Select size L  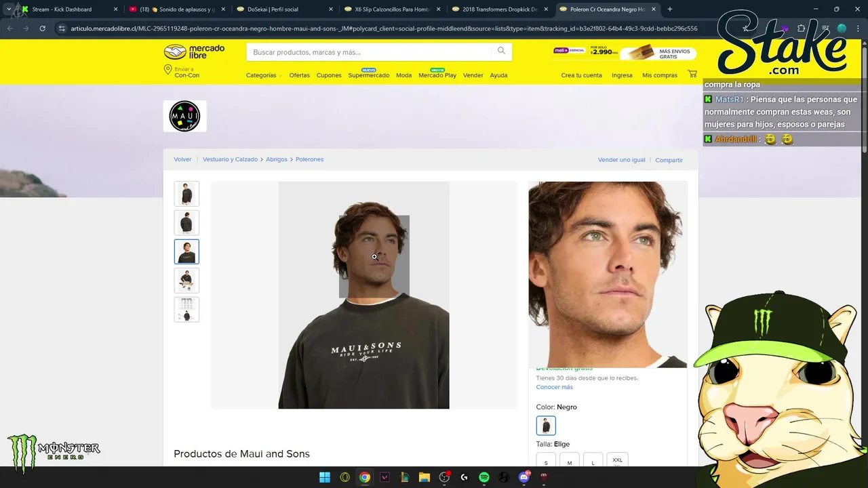pos(593,460)
